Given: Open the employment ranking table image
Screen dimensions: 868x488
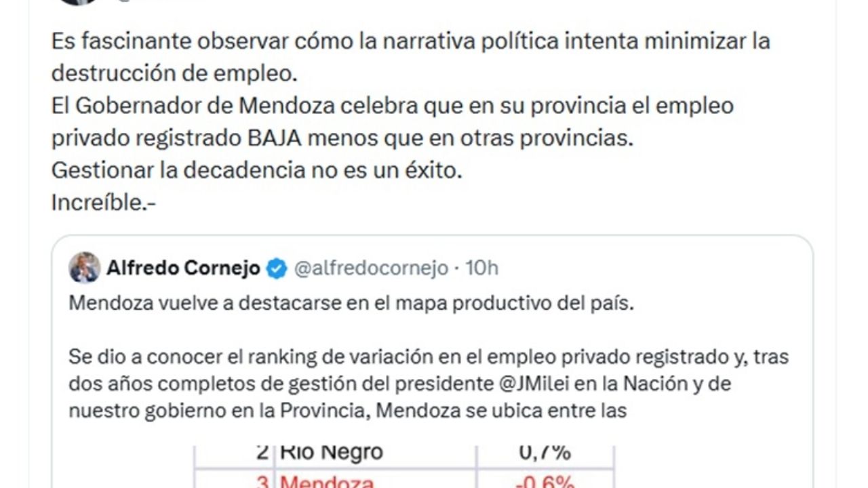Looking at the screenshot, I should 404,467.
